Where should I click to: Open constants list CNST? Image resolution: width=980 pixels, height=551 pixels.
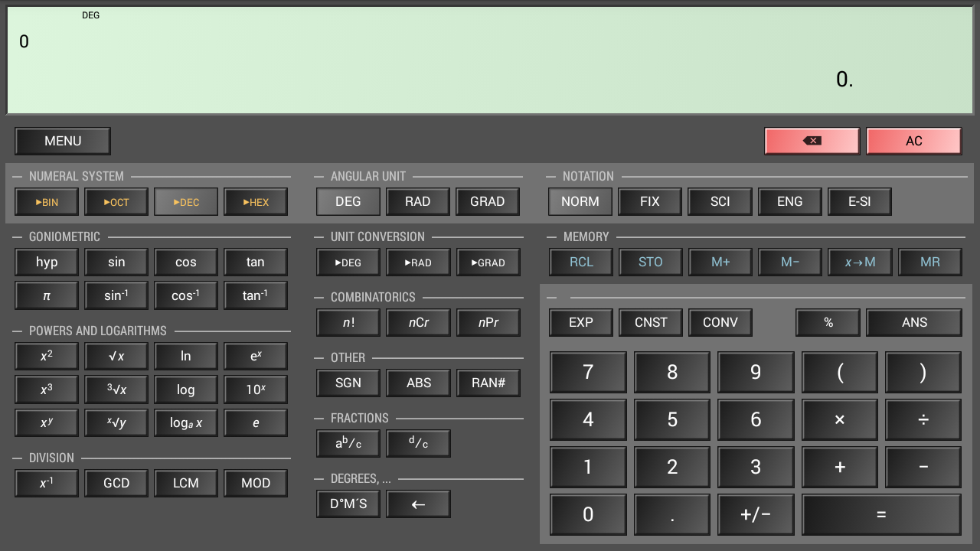(651, 323)
